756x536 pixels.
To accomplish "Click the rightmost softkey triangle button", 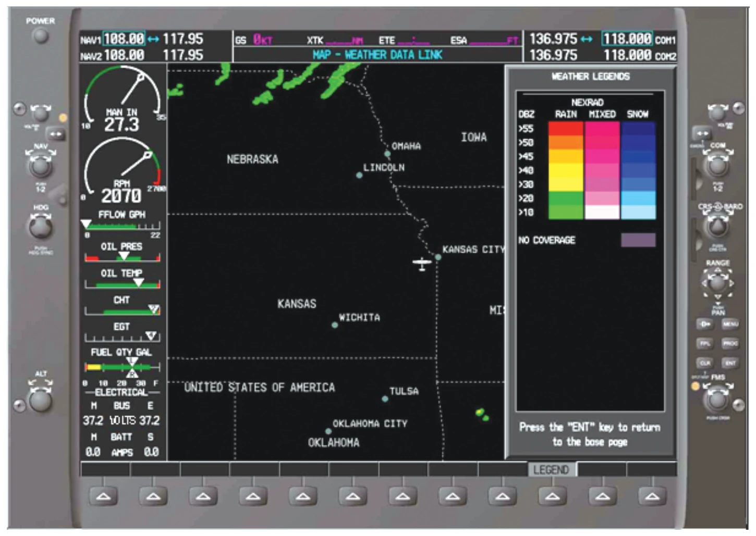I will pyautogui.click(x=652, y=496).
